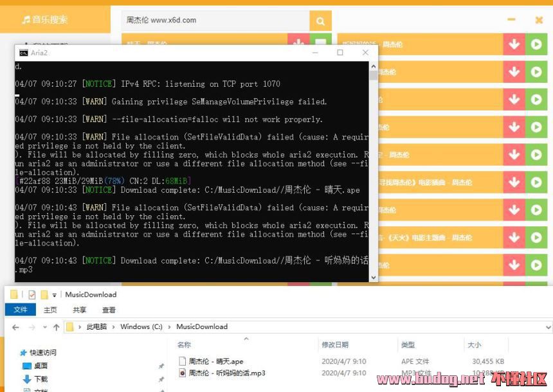Viewport: 553px width, 392px height.
Task: Click the Aria2 scrollbar thumb
Action: pos(374,75)
